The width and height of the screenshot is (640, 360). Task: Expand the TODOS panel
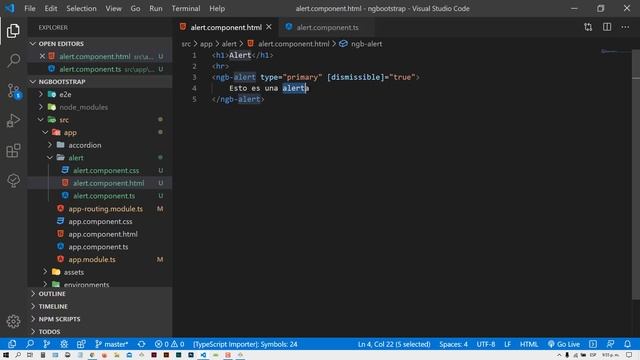coord(100,331)
